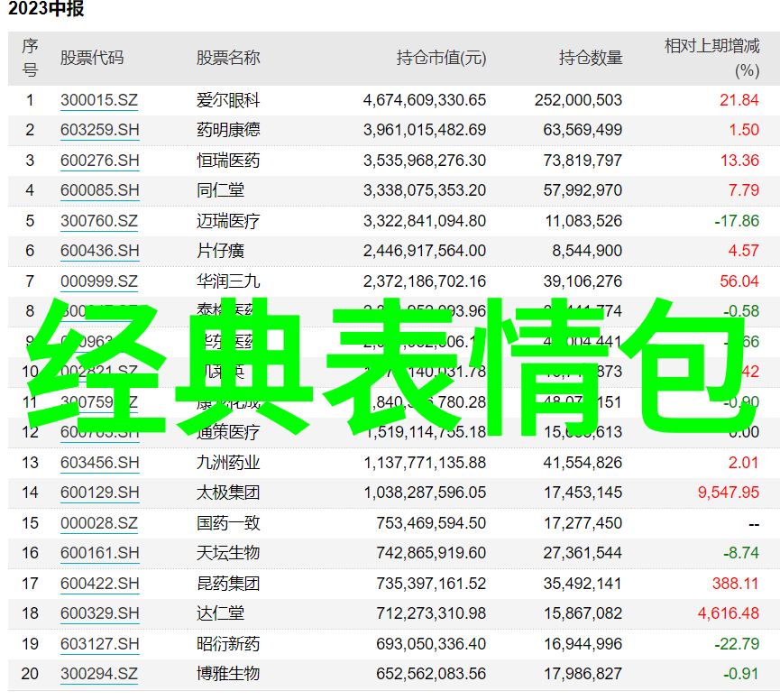Click holding quantity 41,554,826
This screenshot has width=780, height=700.
pos(583,463)
